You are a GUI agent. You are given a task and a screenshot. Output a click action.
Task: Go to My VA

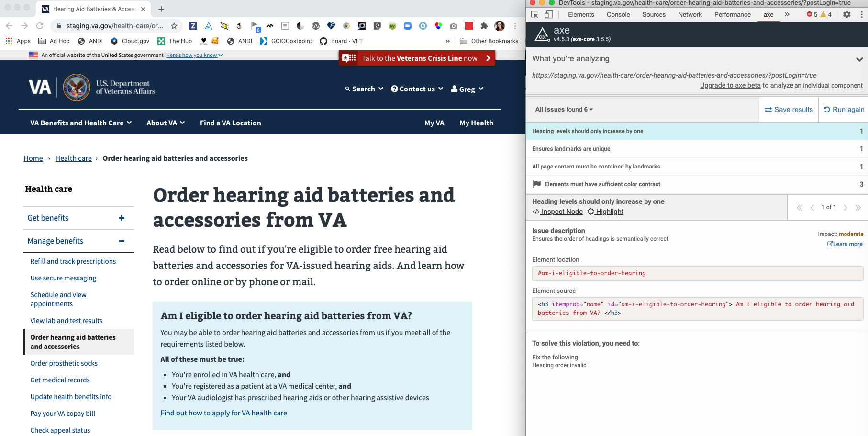point(434,123)
